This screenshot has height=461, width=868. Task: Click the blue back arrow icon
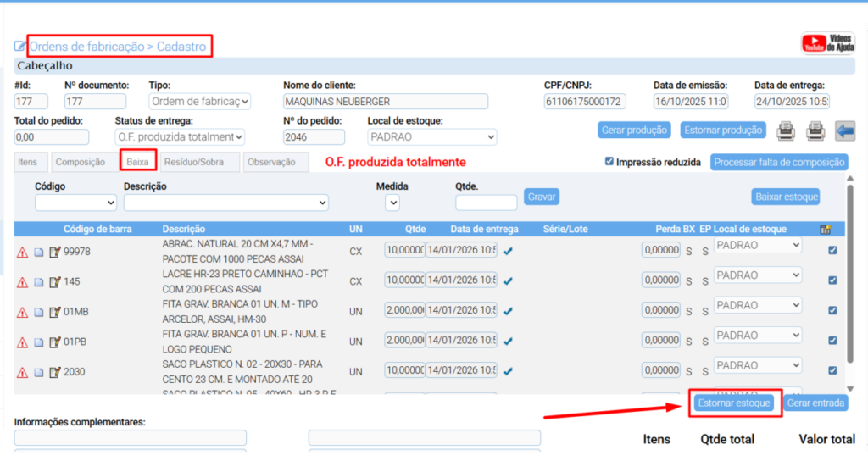coord(845,131)
